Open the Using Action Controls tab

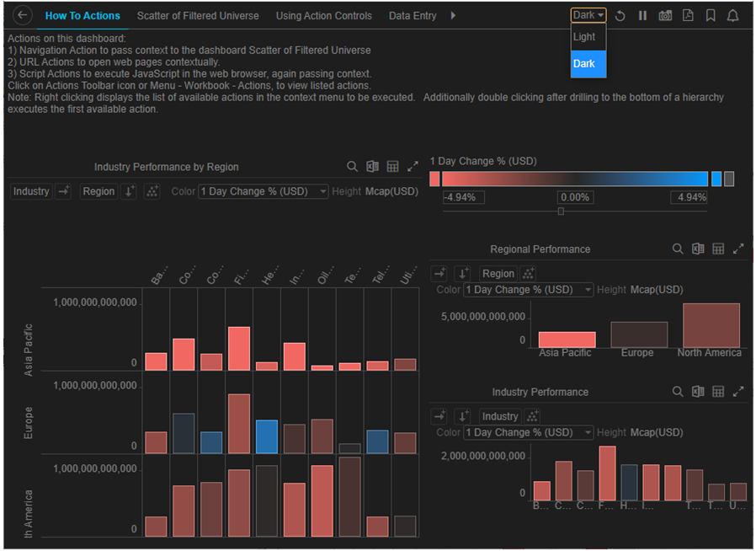point(323,15)
